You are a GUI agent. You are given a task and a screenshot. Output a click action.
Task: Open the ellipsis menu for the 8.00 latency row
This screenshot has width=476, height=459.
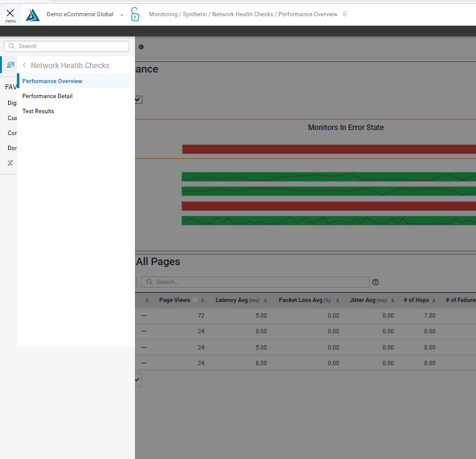click(x=144, y=363)
